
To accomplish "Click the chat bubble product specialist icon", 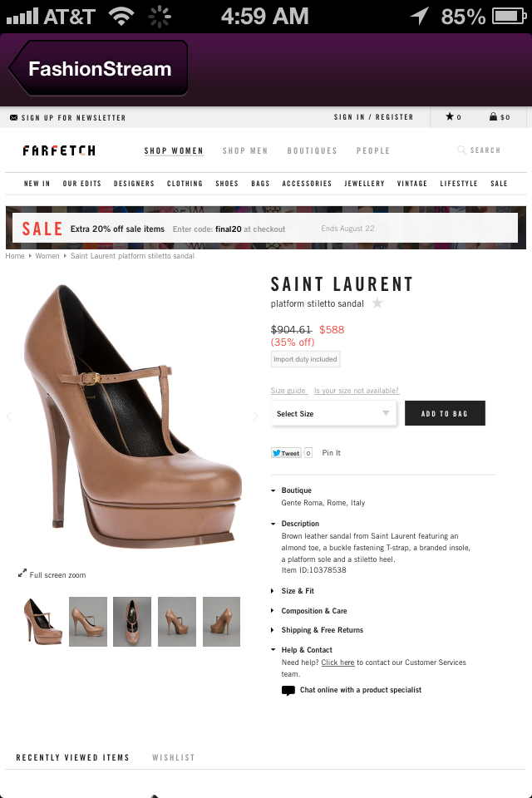I will (x=288, y=691).
